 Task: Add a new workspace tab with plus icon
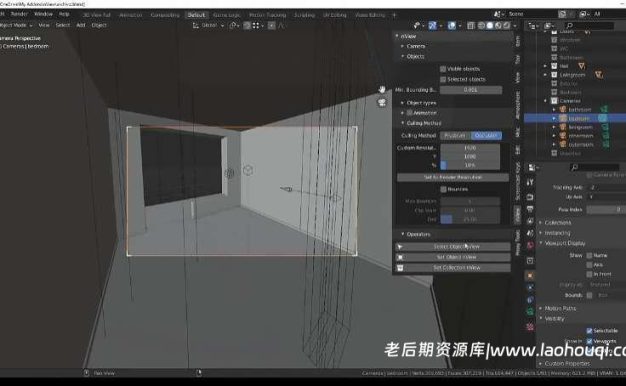[394, 15]
